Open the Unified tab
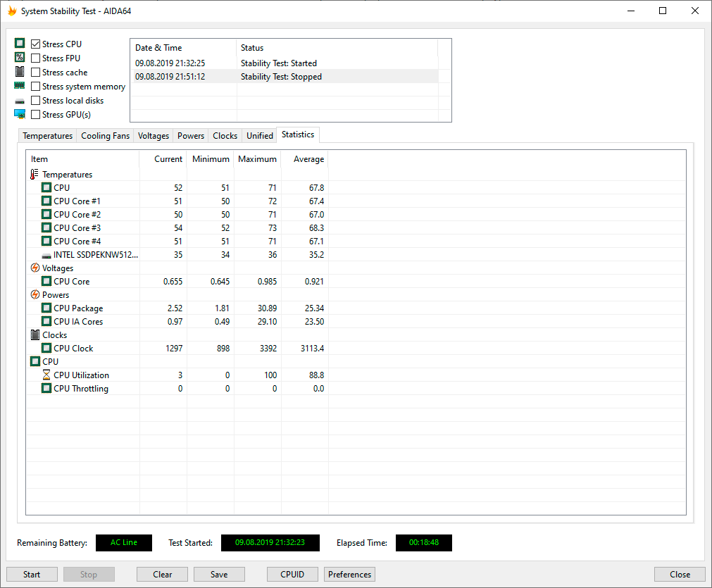Image resolution: width=712 pixels, height=588 pixels. 260,136
